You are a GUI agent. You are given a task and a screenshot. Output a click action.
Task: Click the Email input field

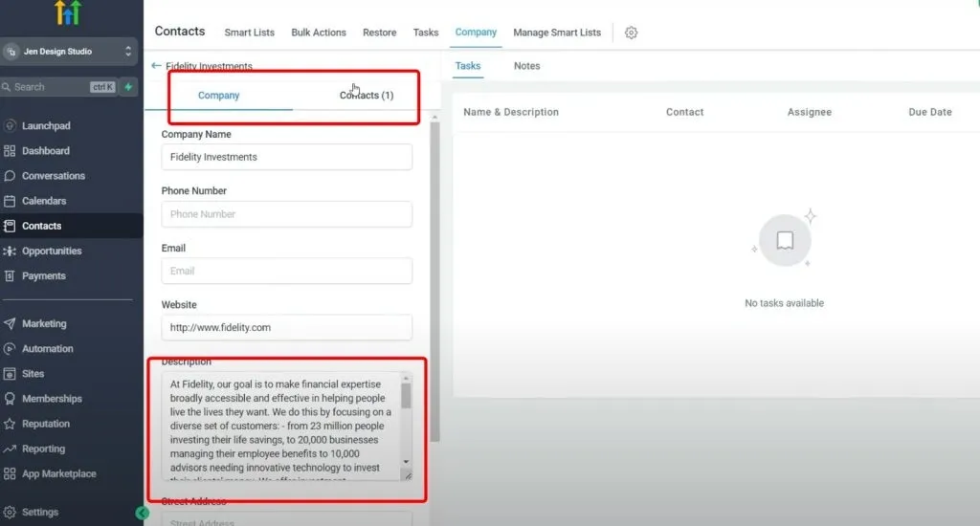pos(287,271)
